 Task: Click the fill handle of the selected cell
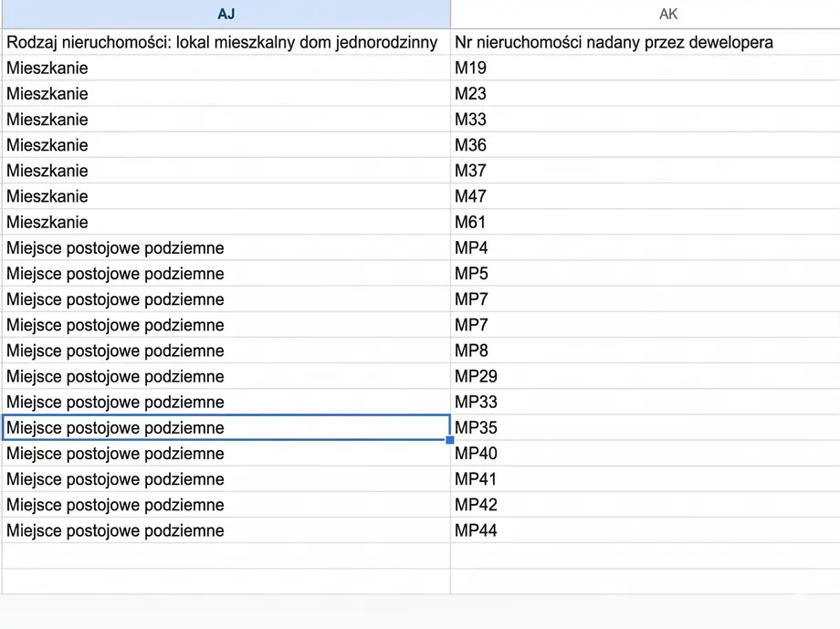pos(450,440)
